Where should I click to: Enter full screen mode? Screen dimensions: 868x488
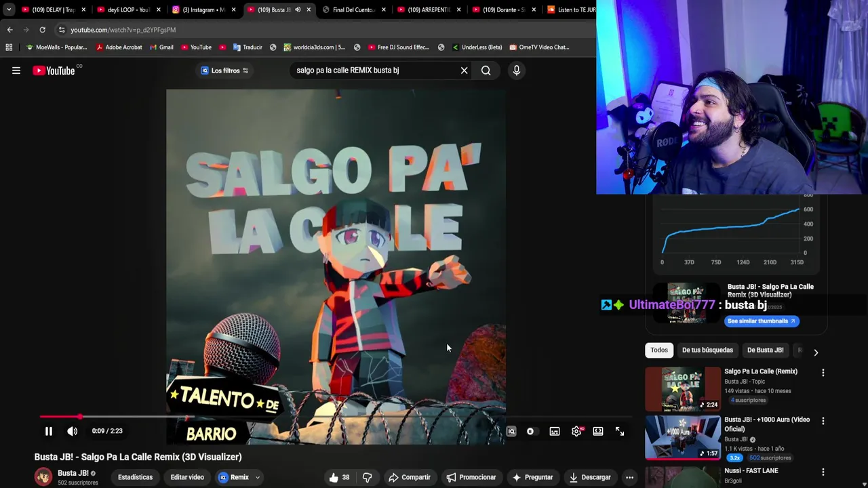620,431
